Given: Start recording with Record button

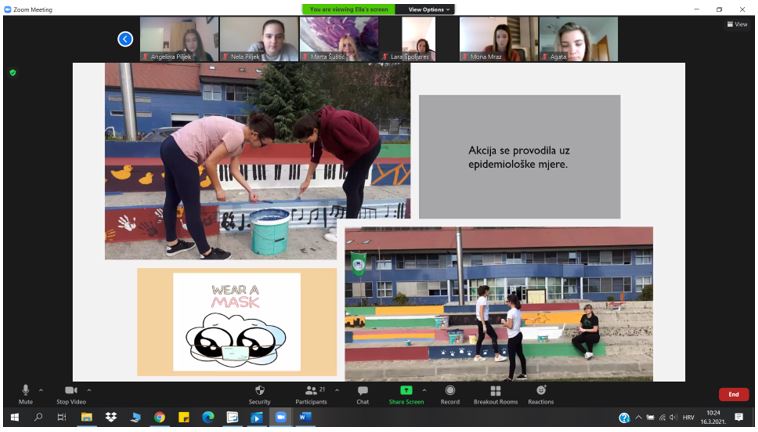Looking at the screenshot, I should 450,391.
